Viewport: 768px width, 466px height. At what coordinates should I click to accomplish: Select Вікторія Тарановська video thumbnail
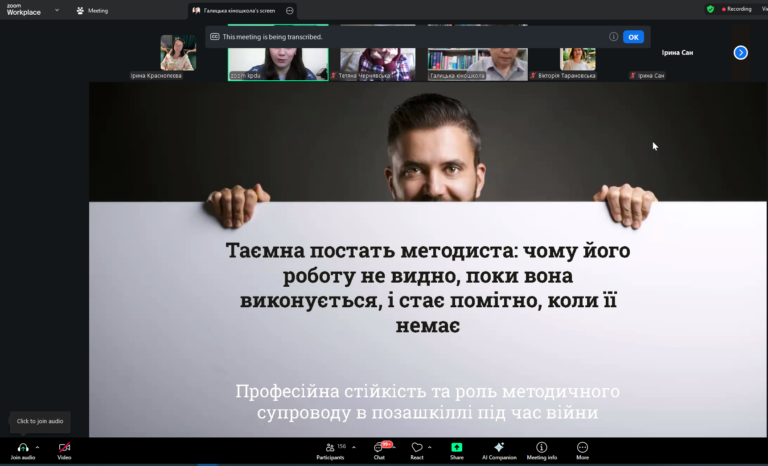pyautogui.click(x=578, y=59)
